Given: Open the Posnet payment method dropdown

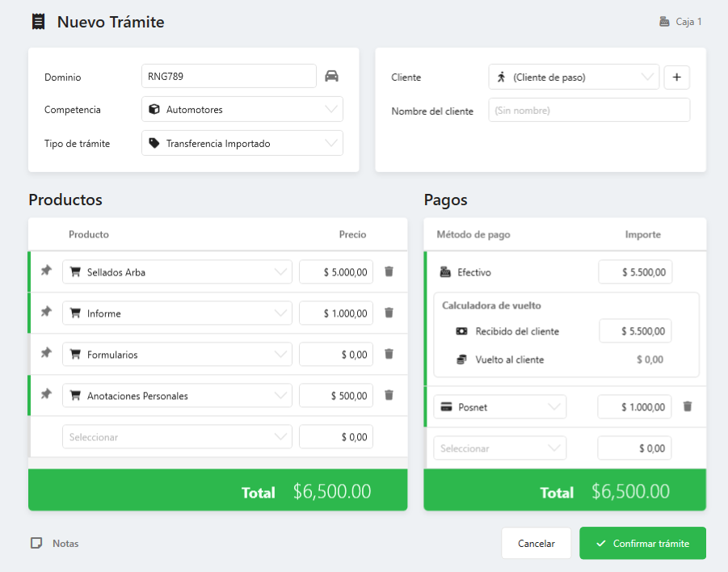Looking at the screenshot, I should 500,406.
